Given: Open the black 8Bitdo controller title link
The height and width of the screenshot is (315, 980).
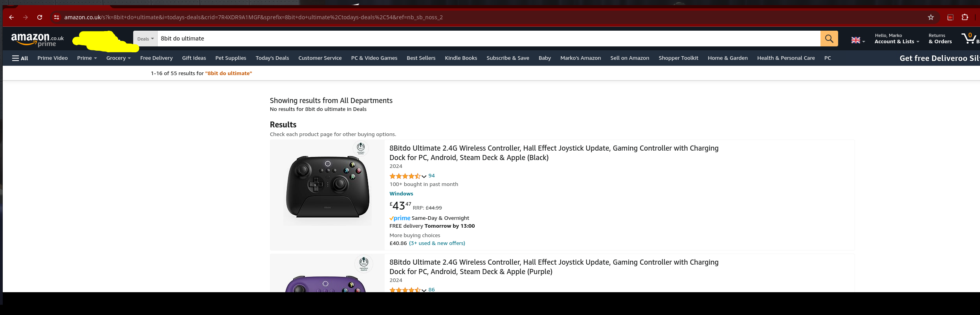Looking at the screenshot, I should tap(554, 153).
